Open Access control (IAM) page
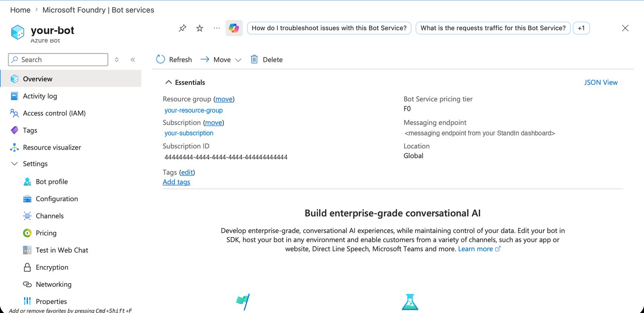644x313 pixels. [x=54, y=113]
